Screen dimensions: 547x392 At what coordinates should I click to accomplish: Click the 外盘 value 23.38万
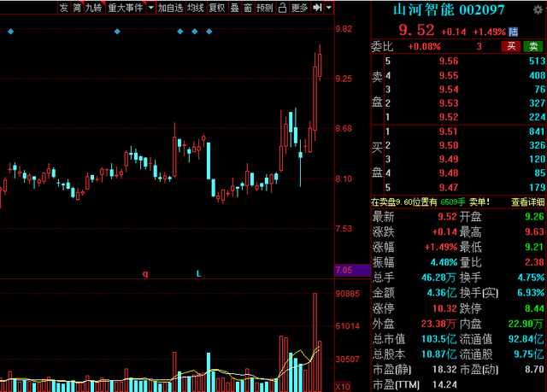[x=438, y=324]
